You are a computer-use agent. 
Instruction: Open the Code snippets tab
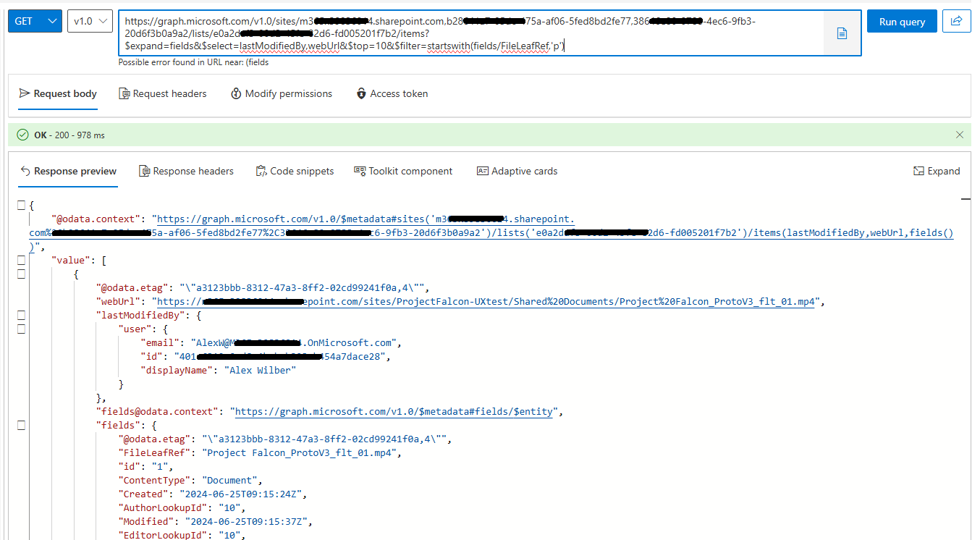[295, 172]
